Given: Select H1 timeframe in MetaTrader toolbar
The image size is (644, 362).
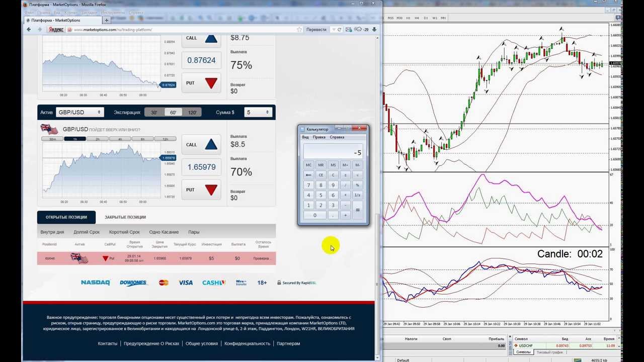Looking at the screenshot, I should pyautogui.click(x=408, y=18).
